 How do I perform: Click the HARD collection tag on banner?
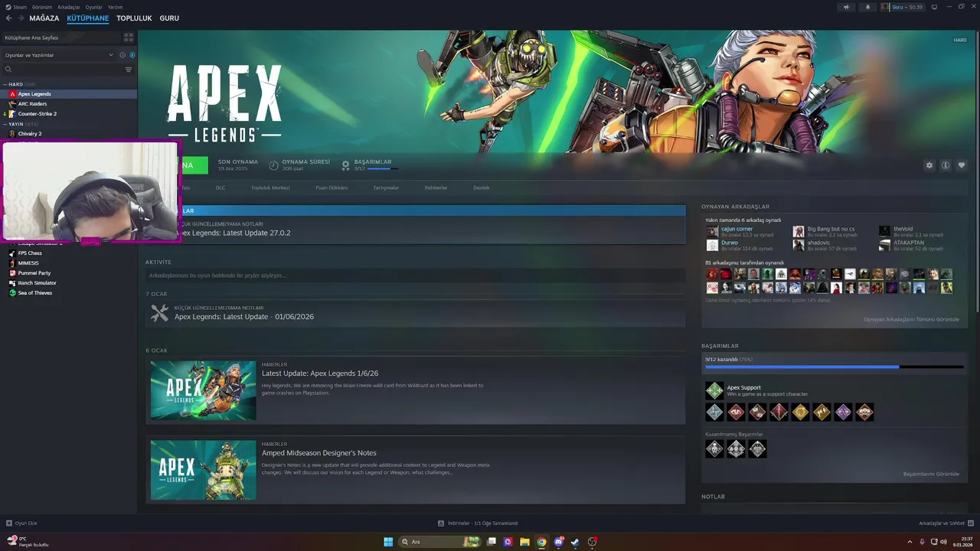pyautogui.click(x=960, y=40)
